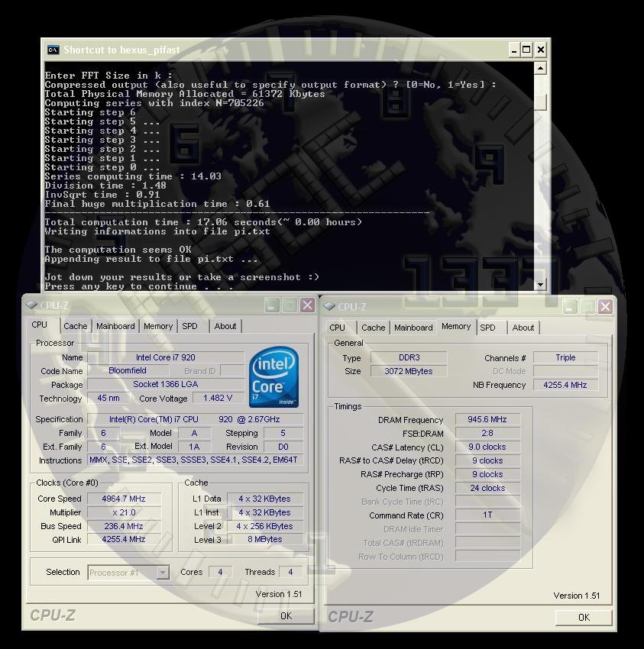Click the CPU-Z app icon in left window title bar
Viewport: 644px width, 649px height.
pyautogui.click(x=31, y=305)
